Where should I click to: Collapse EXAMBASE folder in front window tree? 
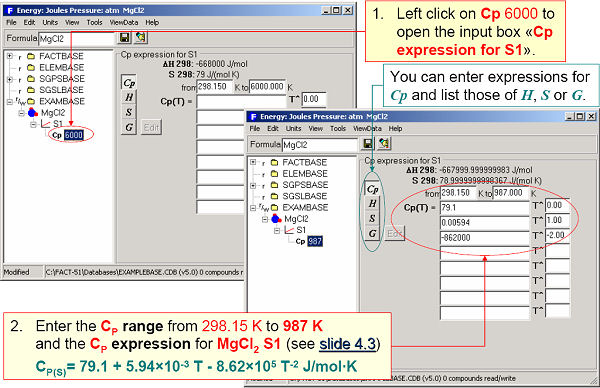(253, 208)
